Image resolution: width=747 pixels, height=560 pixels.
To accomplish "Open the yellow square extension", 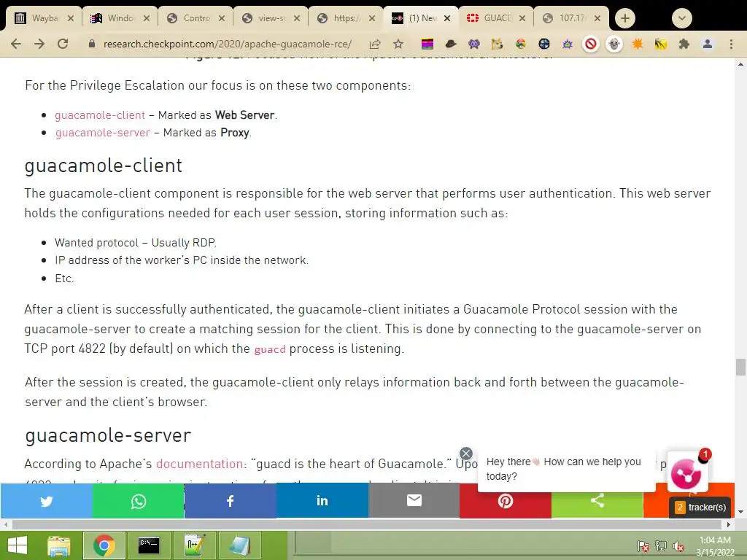I will tap(661, 44).
